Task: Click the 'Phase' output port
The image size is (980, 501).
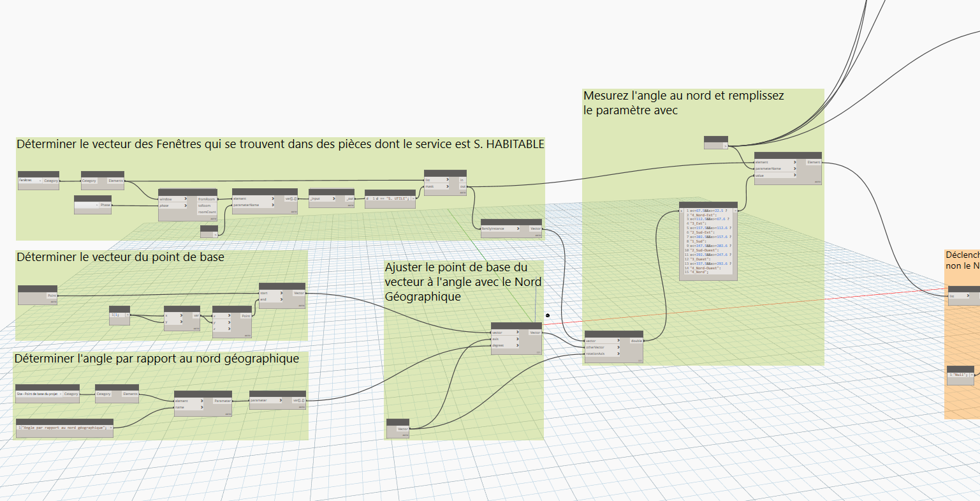Action: click(105, 205)
